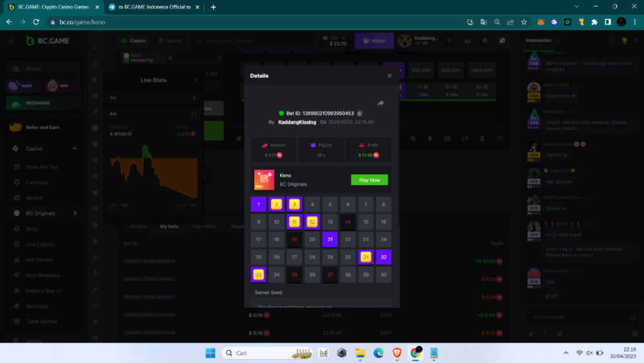
Task: Close the Details dialog
Action: click(390, 75)
